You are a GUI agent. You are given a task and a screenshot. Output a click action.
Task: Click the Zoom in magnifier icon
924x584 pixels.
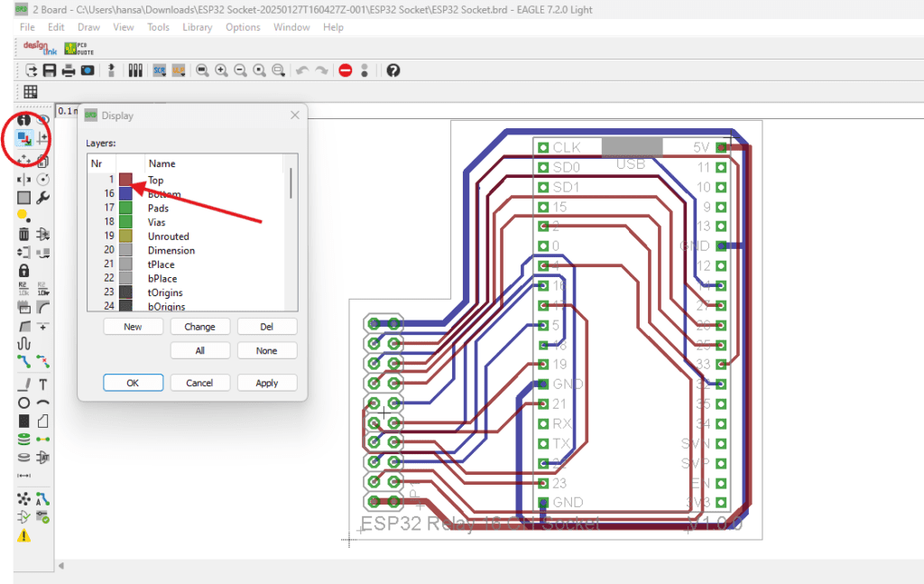(221, 70)
